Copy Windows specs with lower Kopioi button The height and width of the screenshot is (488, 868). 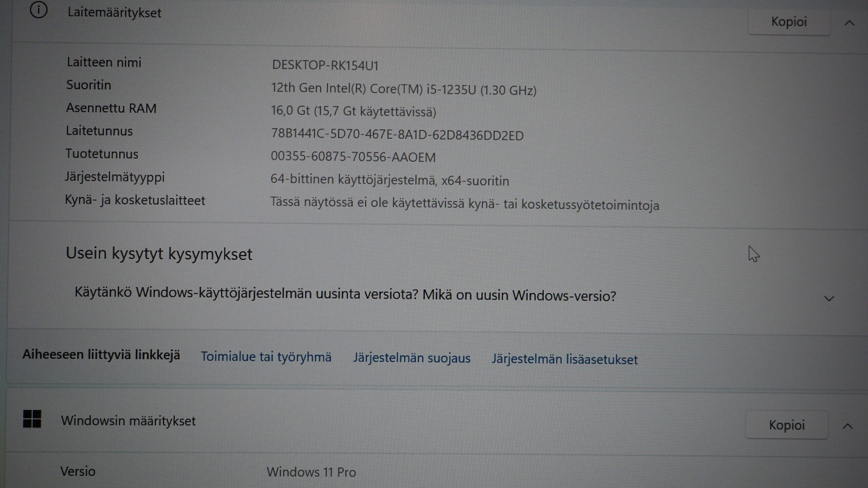pyautogui.click(x=786, y=425)
